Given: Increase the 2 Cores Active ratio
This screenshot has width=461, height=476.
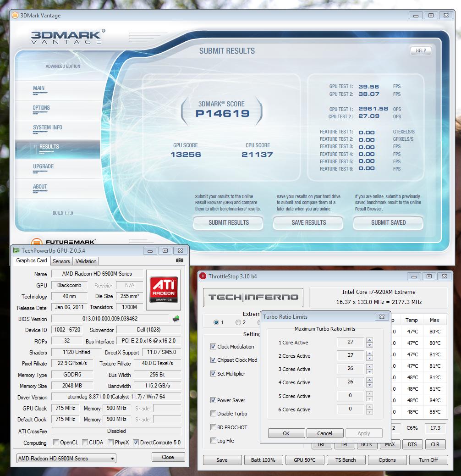Looking at the screenshot, I should tap(369, 354).
